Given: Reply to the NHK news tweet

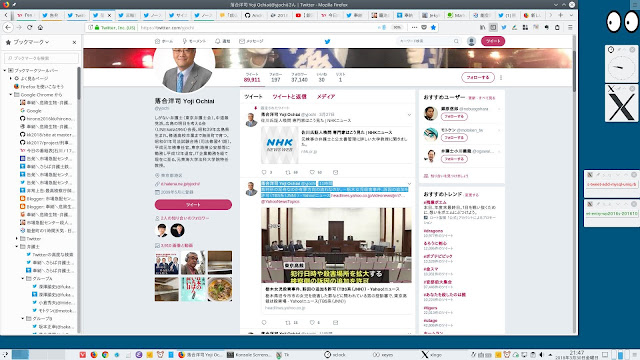Looking at the screenshot, I should pyautogui.click(x=264, y=172).
